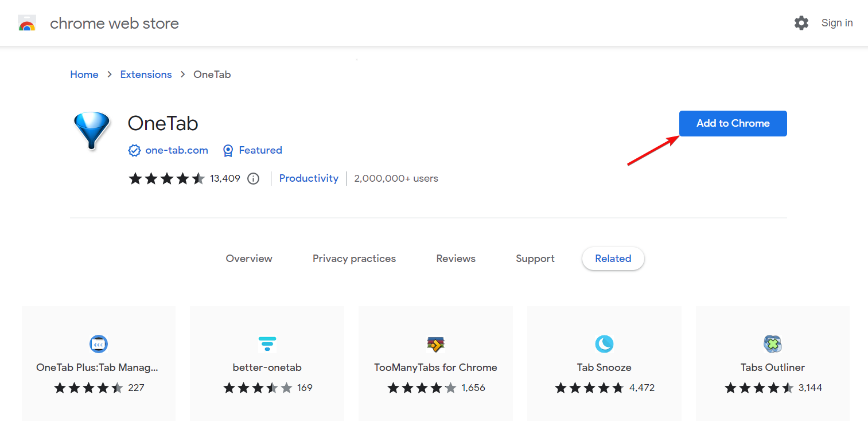Open the Productivity category link
The height and width of the screenshot is (434, 868).
tap(309, 178)
